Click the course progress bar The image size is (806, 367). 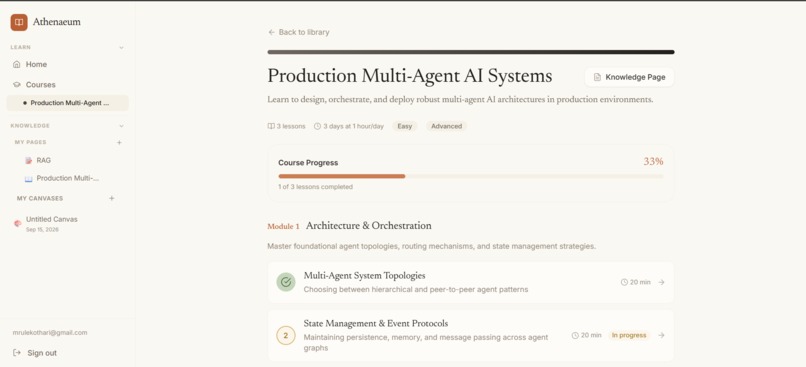[x=470, y=176]
